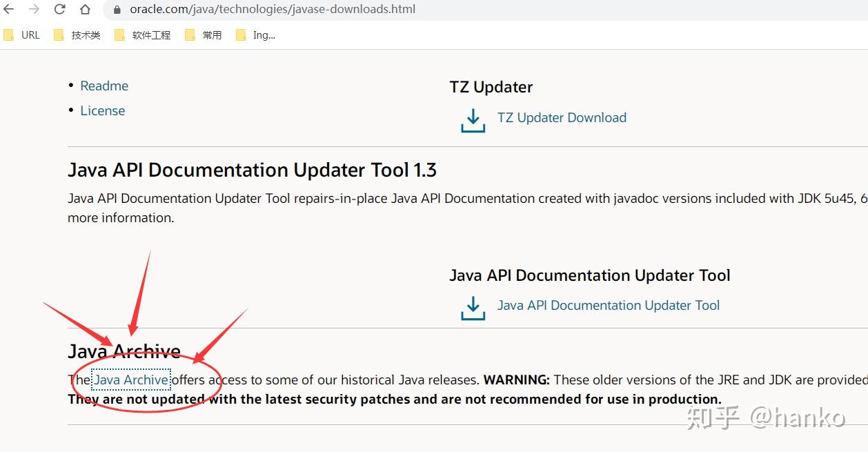Open the License page

pos(102,110)
